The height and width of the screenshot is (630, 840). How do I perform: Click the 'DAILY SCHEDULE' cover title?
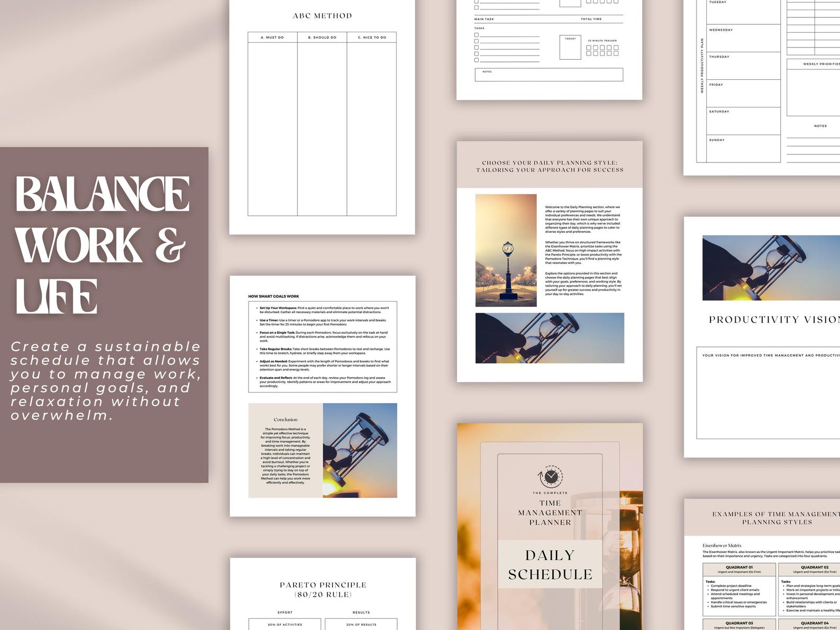[550, 564]
